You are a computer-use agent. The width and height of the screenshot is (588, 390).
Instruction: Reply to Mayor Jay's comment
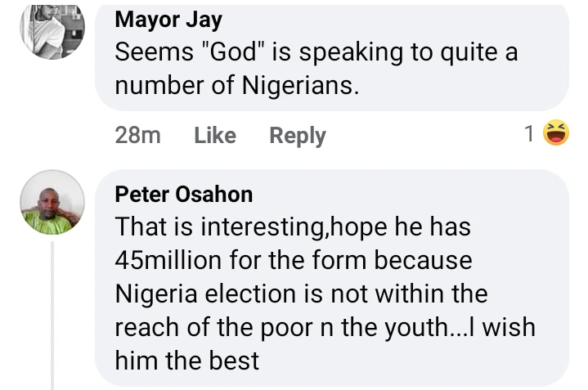coord(298,136)
